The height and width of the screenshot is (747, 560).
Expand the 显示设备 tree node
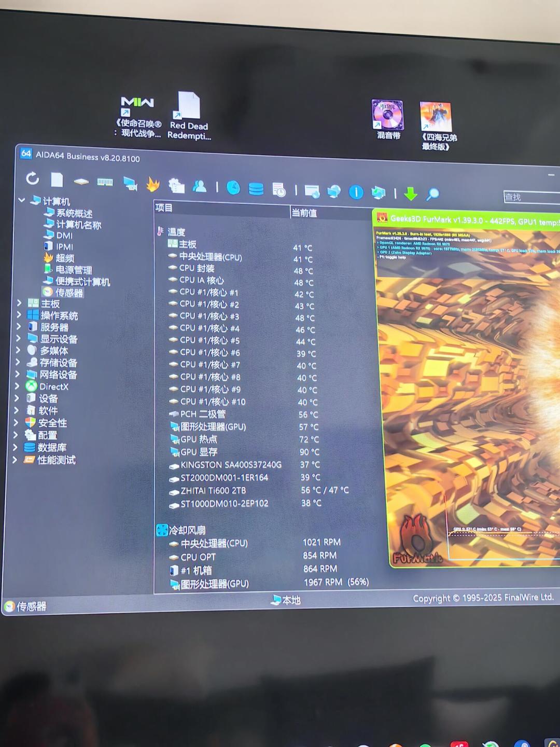click(18, 338)
